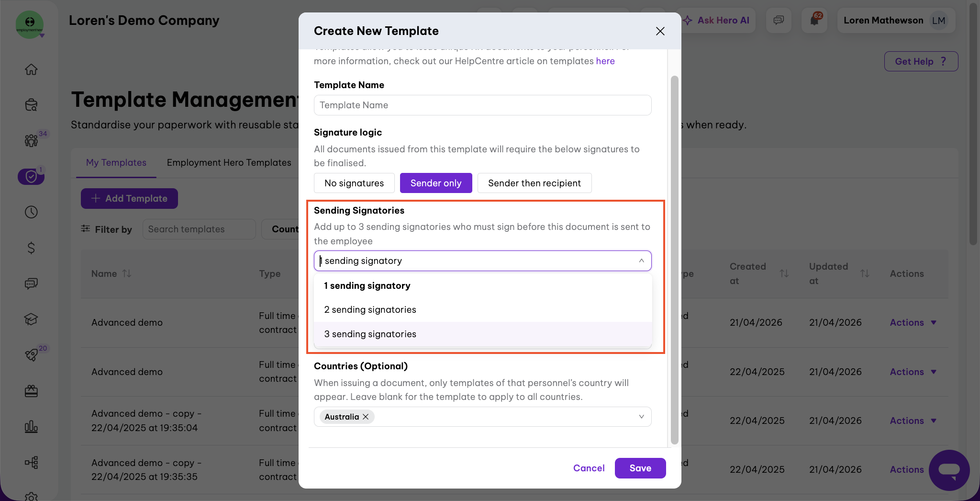Open the dollar sign payroll icon
Screen dimensions: 980x501
pos(31,248)
